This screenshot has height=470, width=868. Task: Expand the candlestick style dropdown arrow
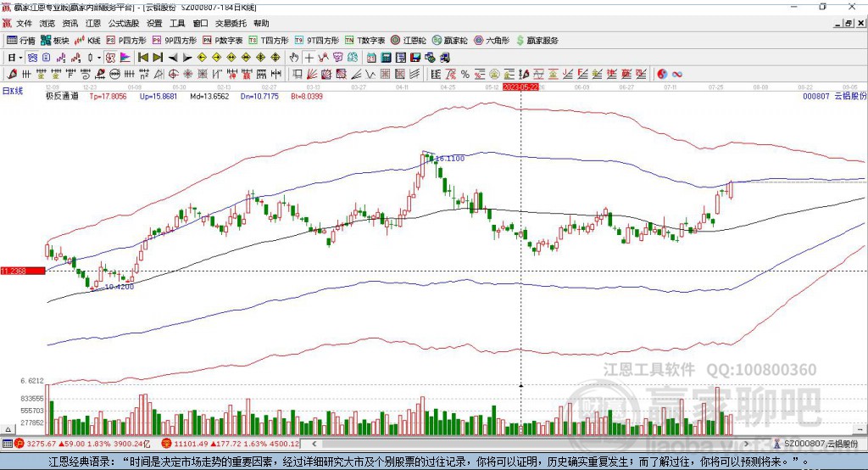click(x=99, y=58)
